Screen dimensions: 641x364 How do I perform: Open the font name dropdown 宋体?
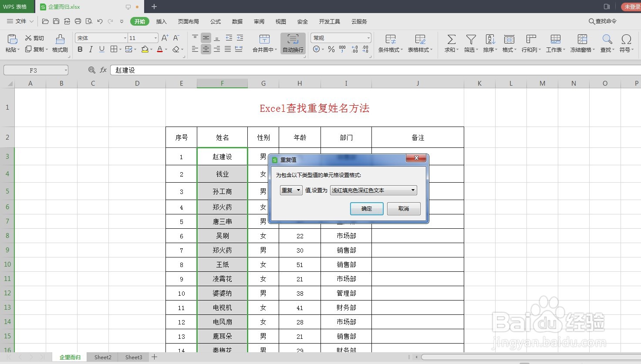click(125, 38)
